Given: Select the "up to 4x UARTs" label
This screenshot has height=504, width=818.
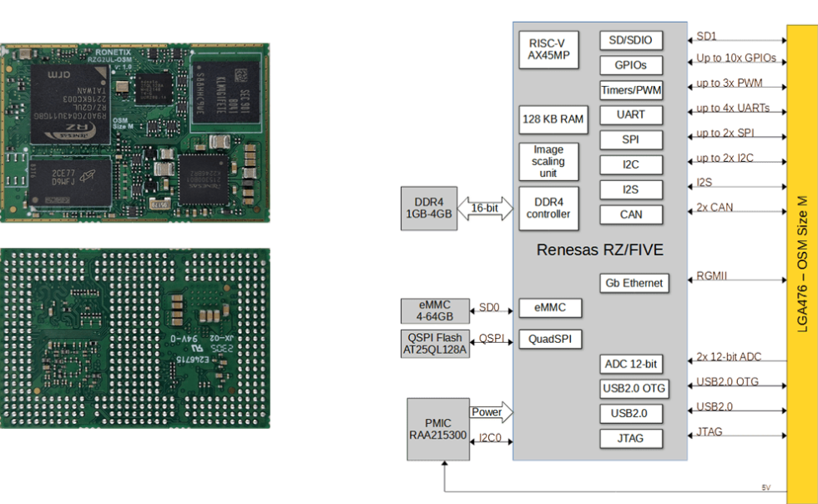Looking at the screenshot, I should coord(733,108).
